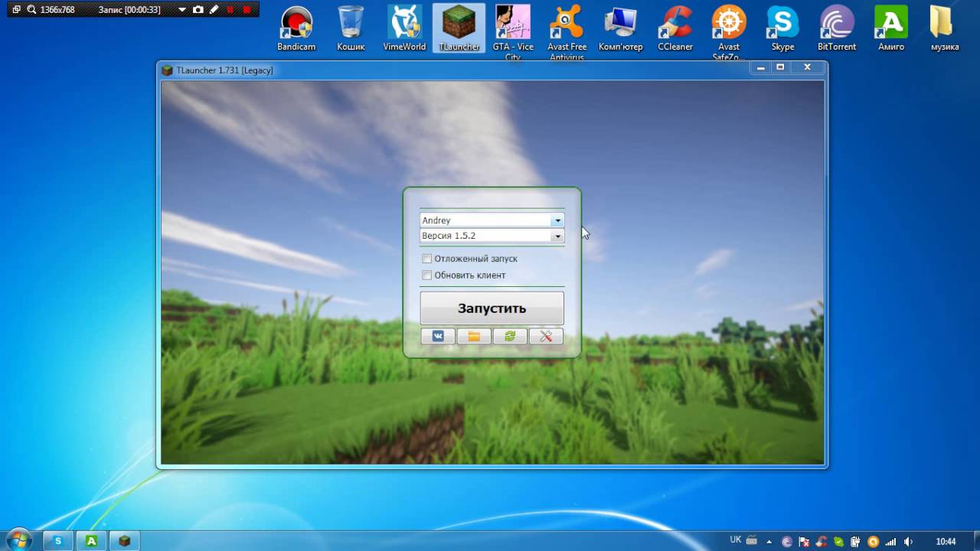The width and height of the screenshot is (980, 551).
Task: Click Bandicam window-mode icon at bar start
Action: click(16, 10)
